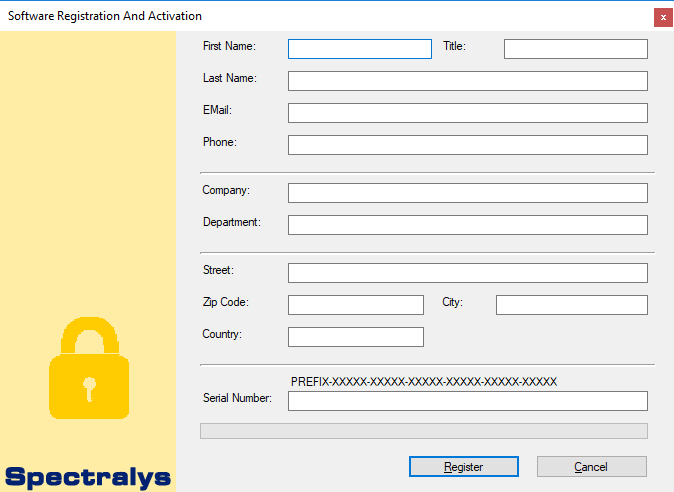
Task: Click the Software Registration And Activation title bar
Action: click(x=300, y=16)
